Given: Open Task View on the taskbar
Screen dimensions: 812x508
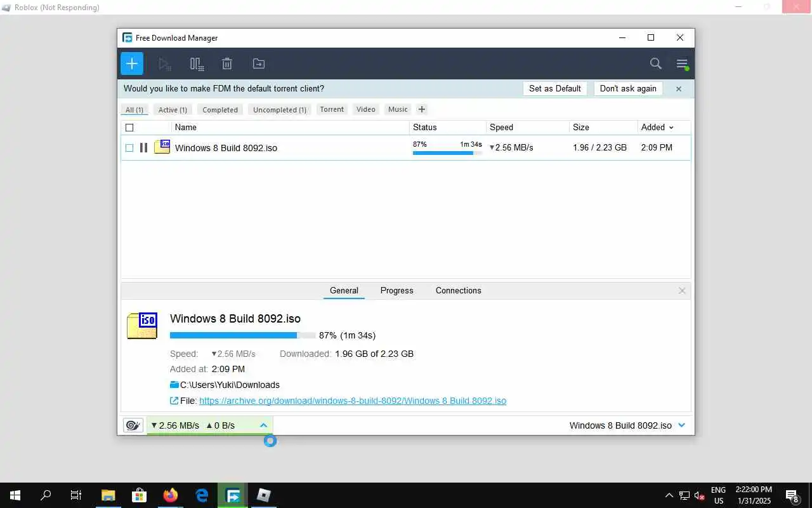Looking at the screenshot, I should click(x=76, y=495).
